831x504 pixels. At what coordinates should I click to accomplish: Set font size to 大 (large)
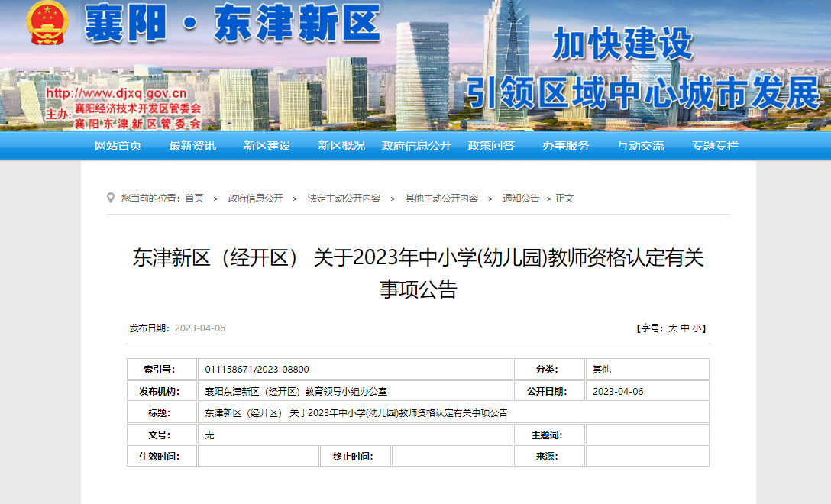(673, 328)
